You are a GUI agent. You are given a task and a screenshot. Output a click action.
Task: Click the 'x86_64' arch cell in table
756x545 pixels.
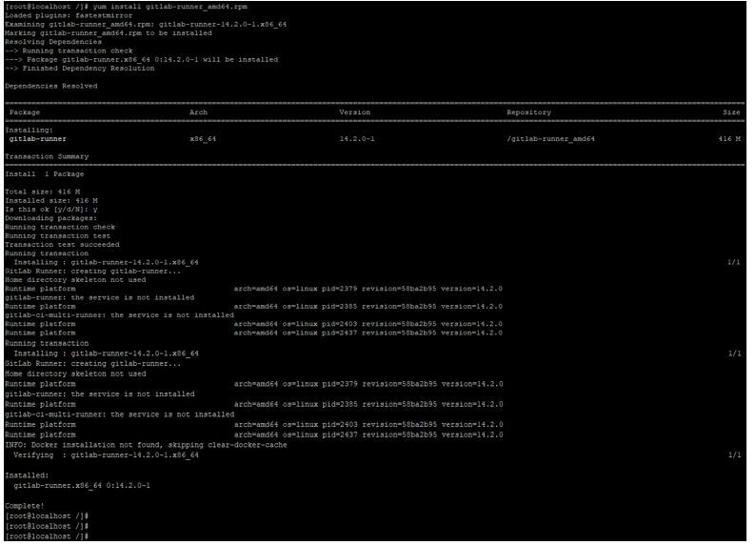tap(203, 139)
